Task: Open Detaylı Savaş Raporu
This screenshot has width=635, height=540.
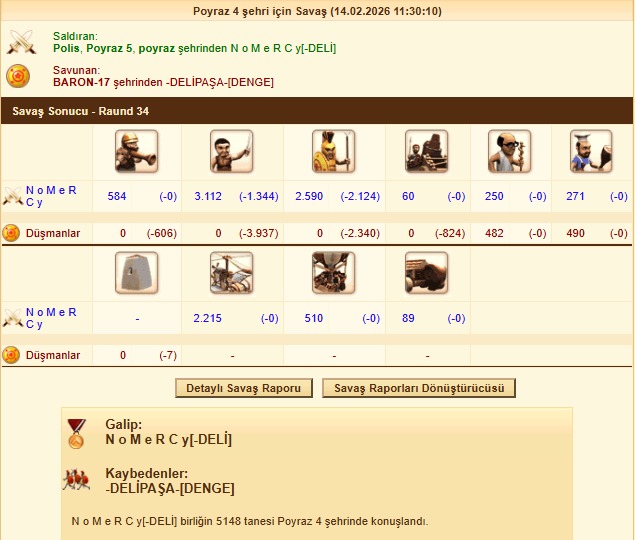Action: tap(244, 388)
